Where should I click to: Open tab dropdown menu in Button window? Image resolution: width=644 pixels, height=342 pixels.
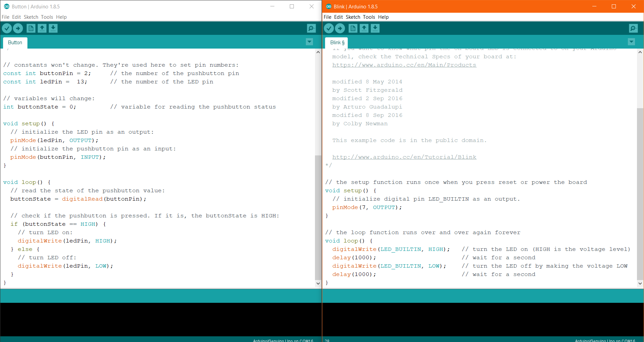[309, 42]
